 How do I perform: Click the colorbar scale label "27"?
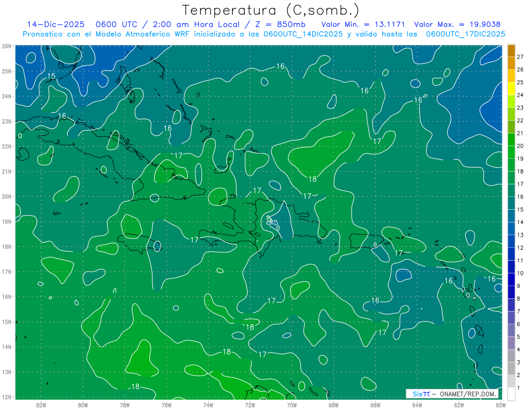tap(520, 57)
